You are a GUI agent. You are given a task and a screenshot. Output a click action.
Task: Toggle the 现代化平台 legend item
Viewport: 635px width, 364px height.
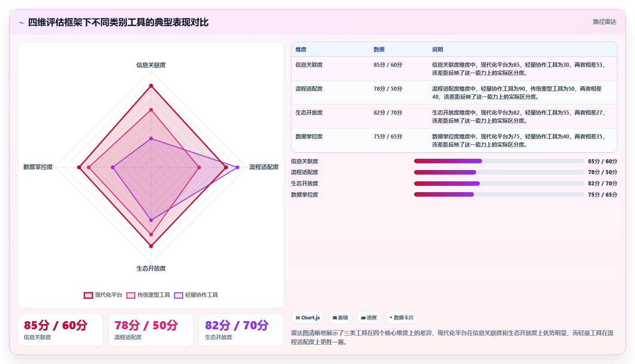coord(103,295)
